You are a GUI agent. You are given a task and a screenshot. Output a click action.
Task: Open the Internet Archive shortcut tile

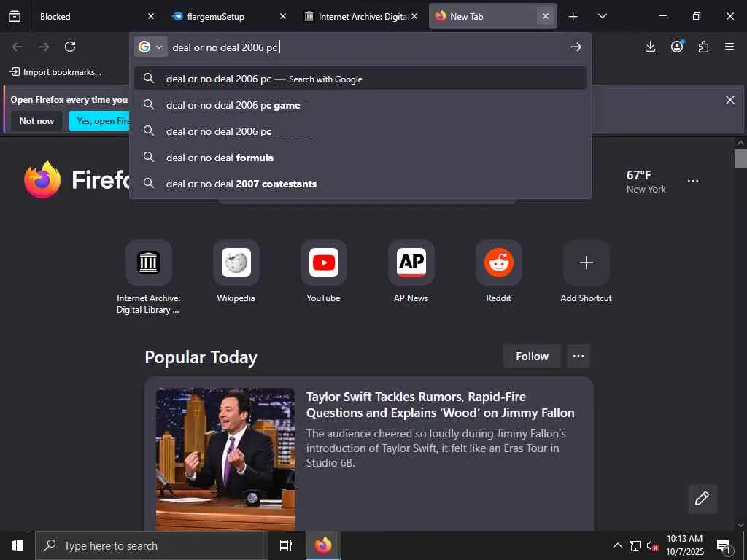pos(149,262)
